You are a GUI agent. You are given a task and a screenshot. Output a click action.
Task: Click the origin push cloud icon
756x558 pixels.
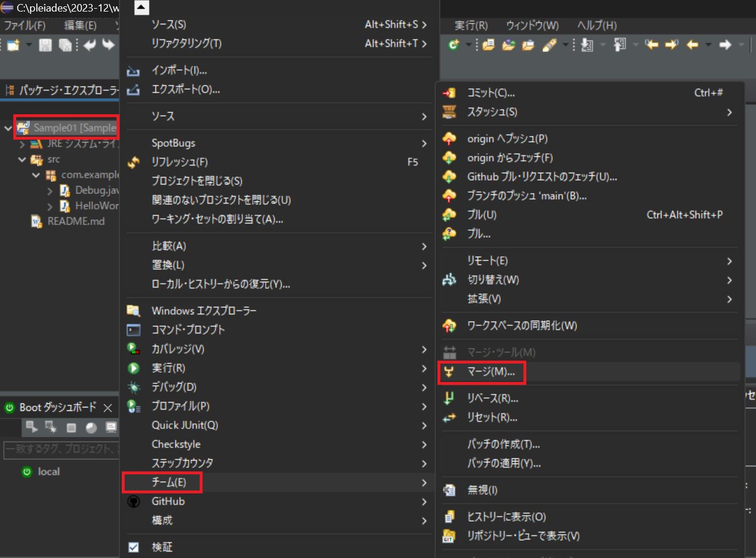click(449, 138)
